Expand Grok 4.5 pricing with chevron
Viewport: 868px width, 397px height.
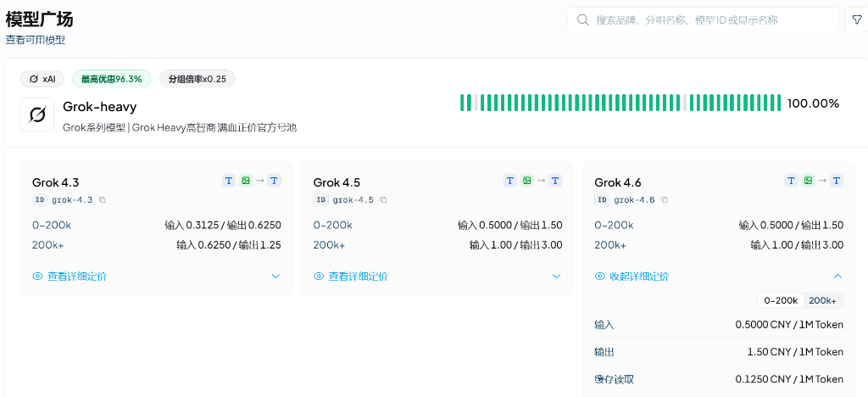tap(557, 277)
